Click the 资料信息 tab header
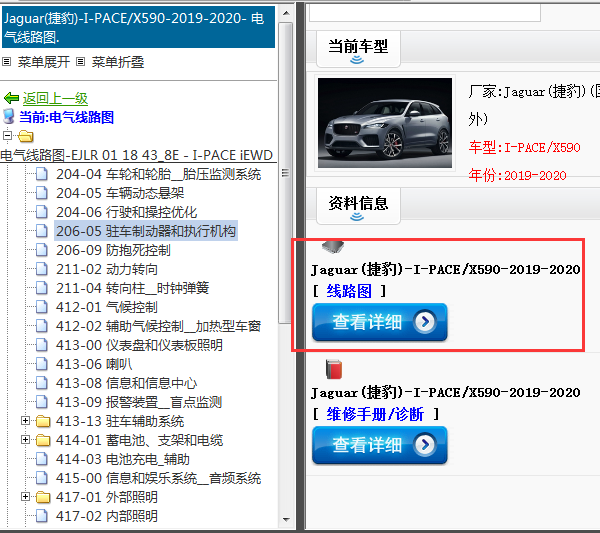 (x=358, y=206)
